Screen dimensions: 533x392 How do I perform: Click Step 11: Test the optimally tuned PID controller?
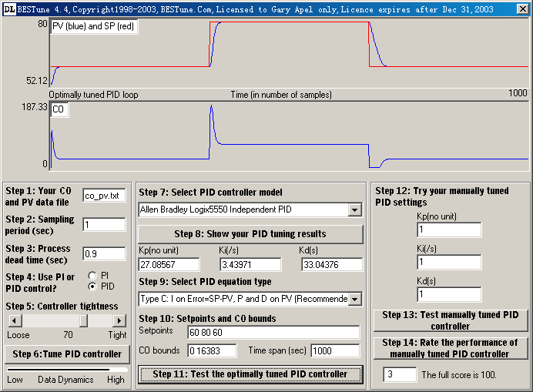point(250,374)
